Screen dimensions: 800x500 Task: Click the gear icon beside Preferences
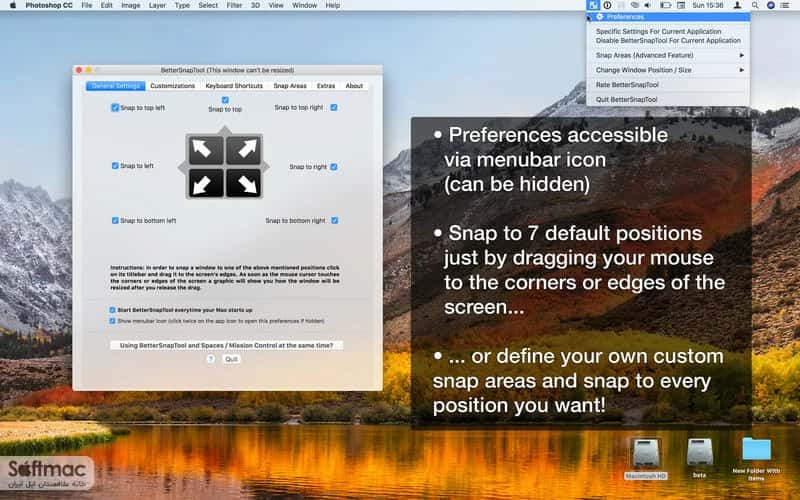600,17
